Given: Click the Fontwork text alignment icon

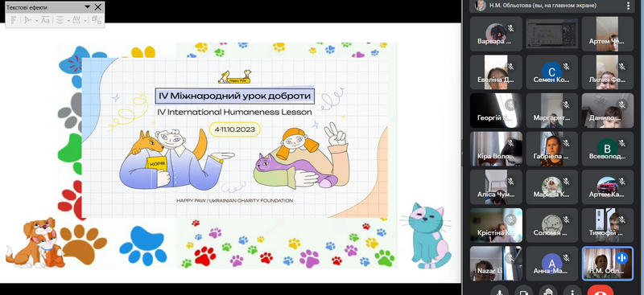Looking at the screenshot, I should pos(60,20).
